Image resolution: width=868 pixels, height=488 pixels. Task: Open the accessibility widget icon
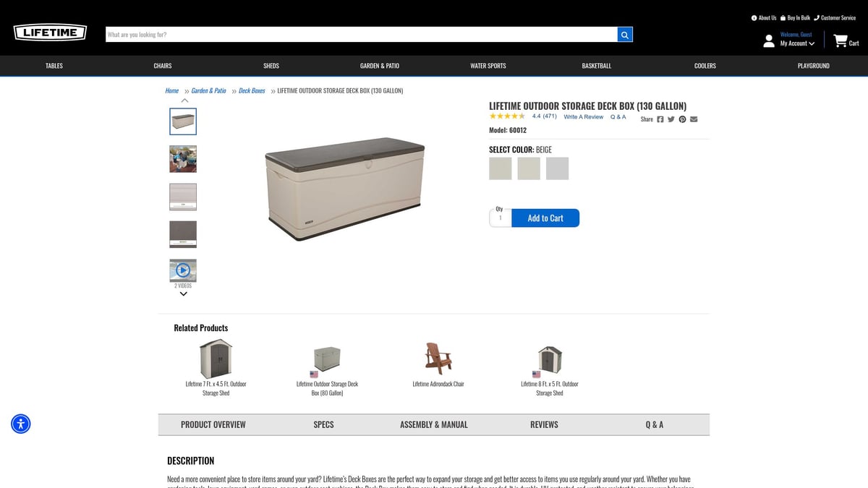(x=21, y=424)
